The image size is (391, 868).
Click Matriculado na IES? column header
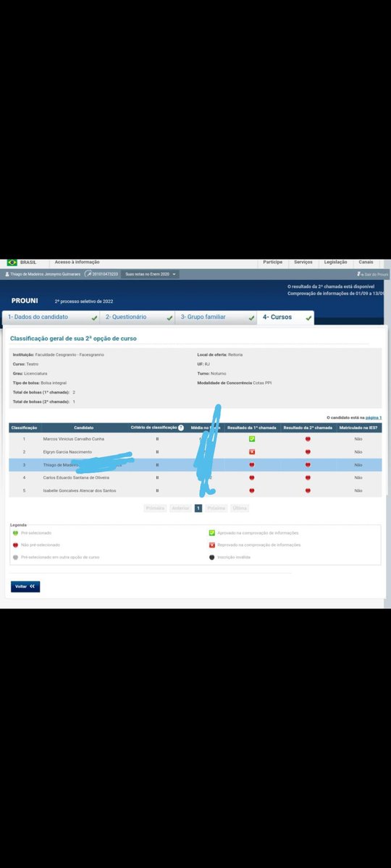[358, 428]
